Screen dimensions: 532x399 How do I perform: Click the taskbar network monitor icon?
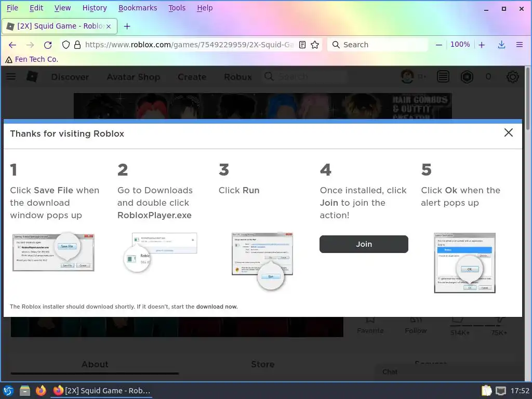500,391
